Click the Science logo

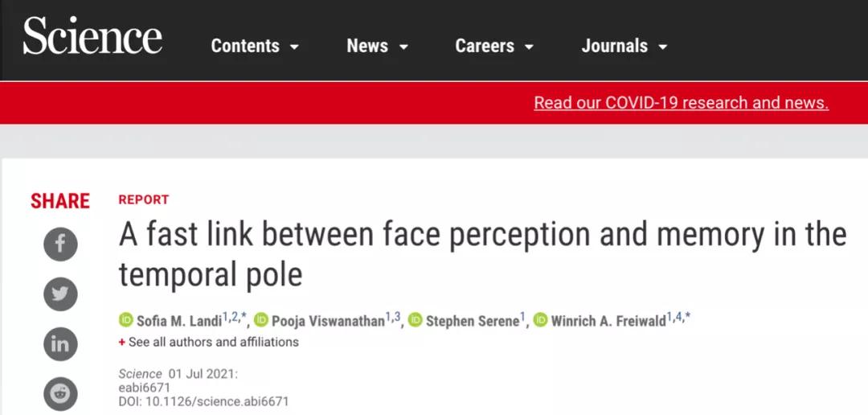tap(92, 39)
